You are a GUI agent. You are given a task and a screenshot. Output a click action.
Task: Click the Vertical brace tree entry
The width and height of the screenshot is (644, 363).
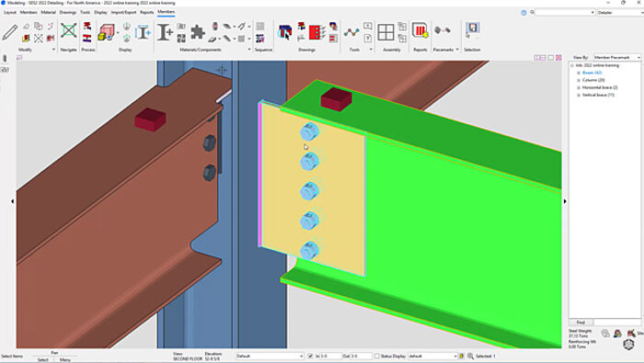coord(598,95)
